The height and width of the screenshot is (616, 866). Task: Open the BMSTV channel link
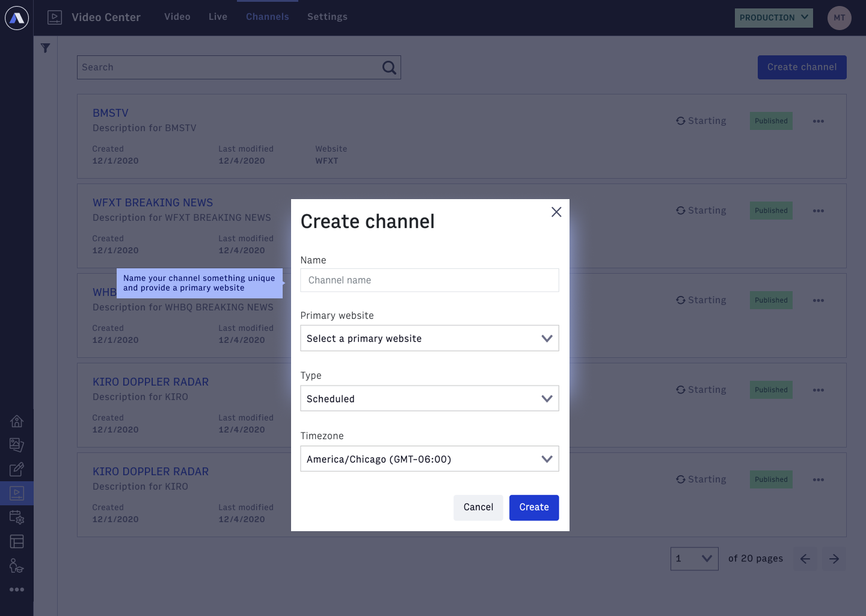(x=111, y=113)
